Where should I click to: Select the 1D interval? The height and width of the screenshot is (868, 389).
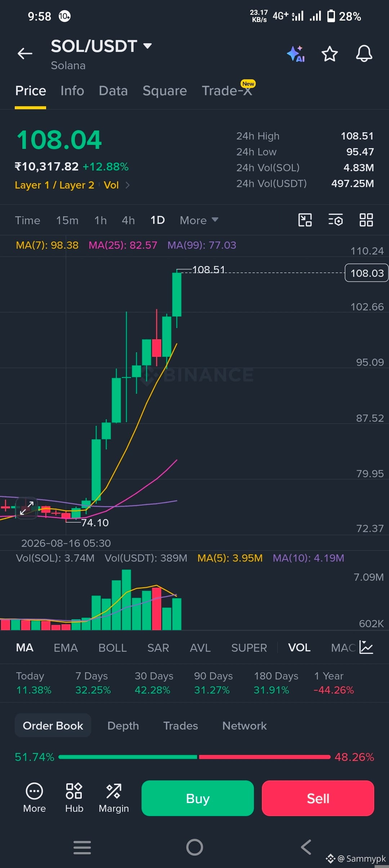coord(157,220)
